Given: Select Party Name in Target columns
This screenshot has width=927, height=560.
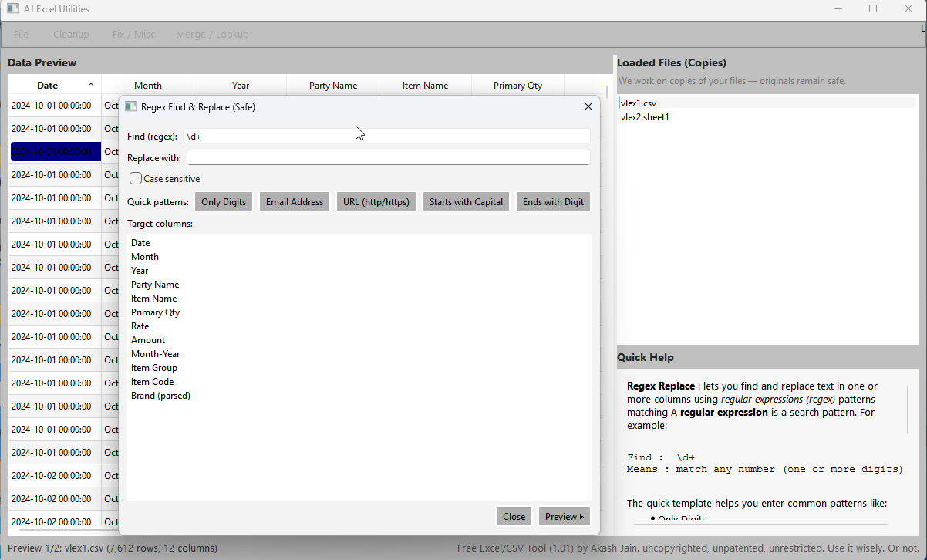Looking at the screenshot, I should [155, 284].
